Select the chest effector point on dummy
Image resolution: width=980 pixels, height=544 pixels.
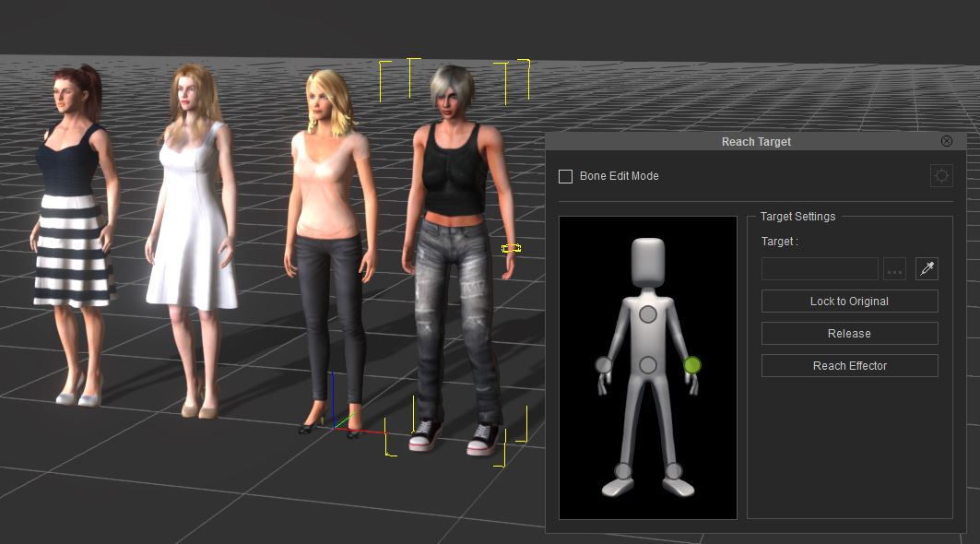(648, 314)
